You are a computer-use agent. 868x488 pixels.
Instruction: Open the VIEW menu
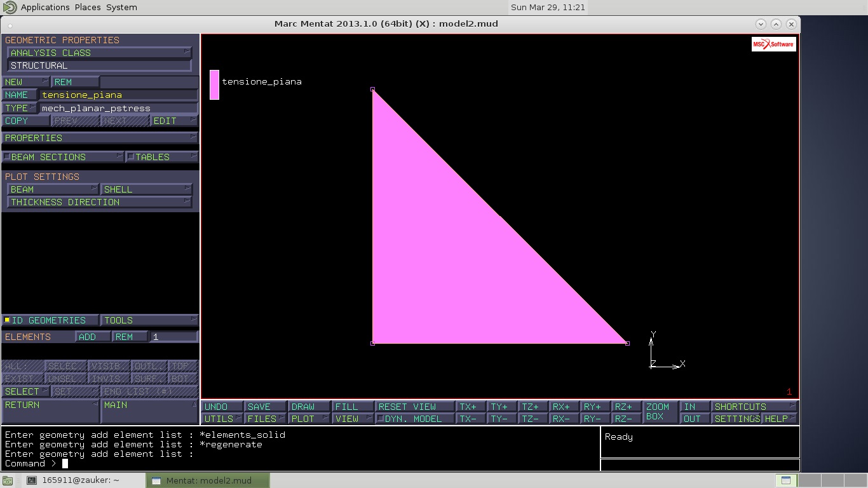353,419
